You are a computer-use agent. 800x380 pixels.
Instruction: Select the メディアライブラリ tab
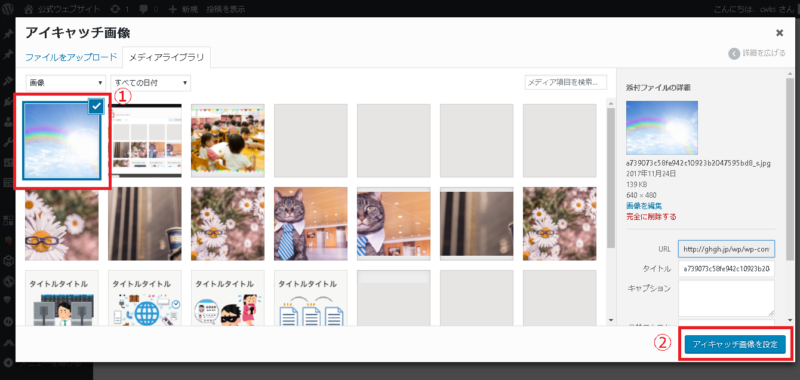point(166,58)
